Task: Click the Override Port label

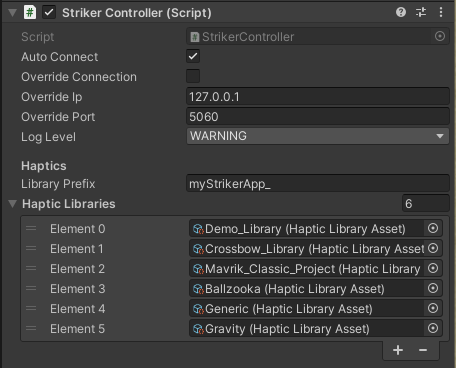Action: point(58,117)
